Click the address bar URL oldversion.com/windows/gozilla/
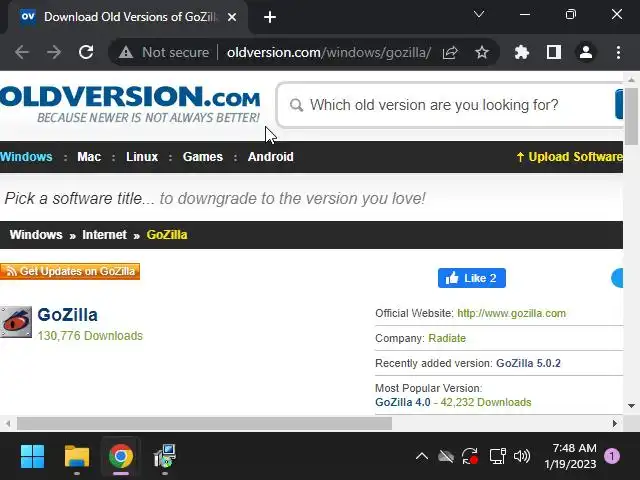 [329, 52]
